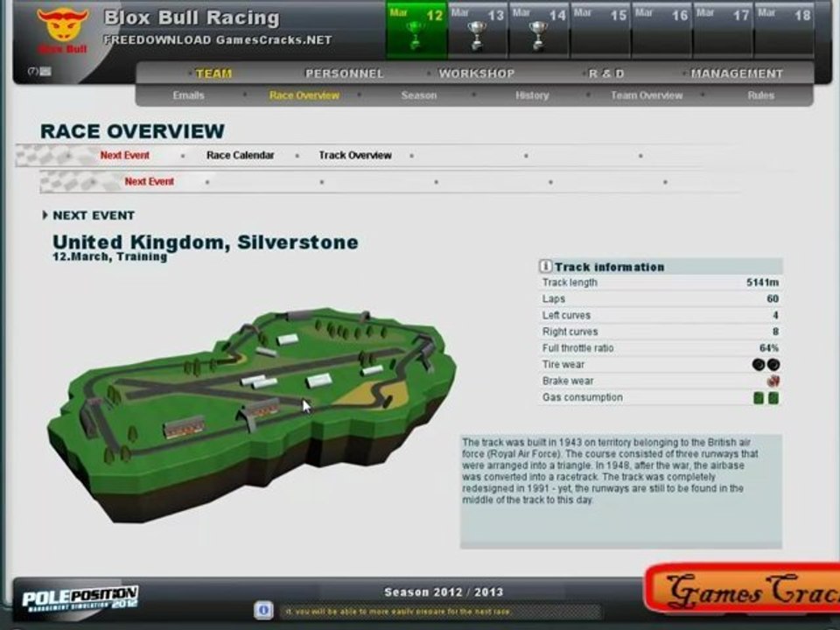Viewport: 840px width, 630px height.
Task: Click the blue info icon in bottom bar
Action: pyautogui.click(x=263, y=610)
